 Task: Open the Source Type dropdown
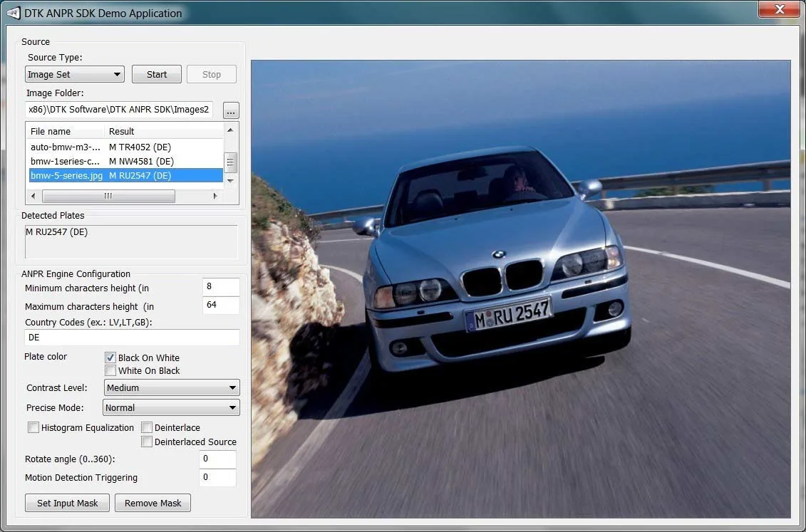(75, 75)
